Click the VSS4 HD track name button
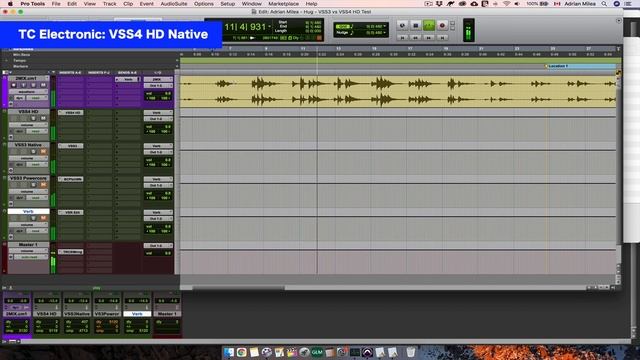Viewport: 640px width, 360px height. tap(28, 111)
